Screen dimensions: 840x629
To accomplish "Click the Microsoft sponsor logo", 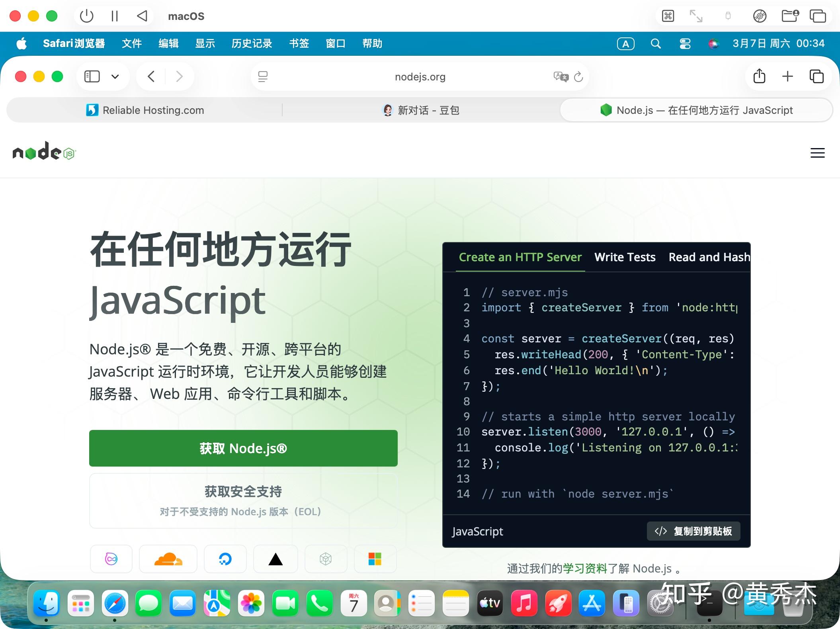I will [375, 559].
